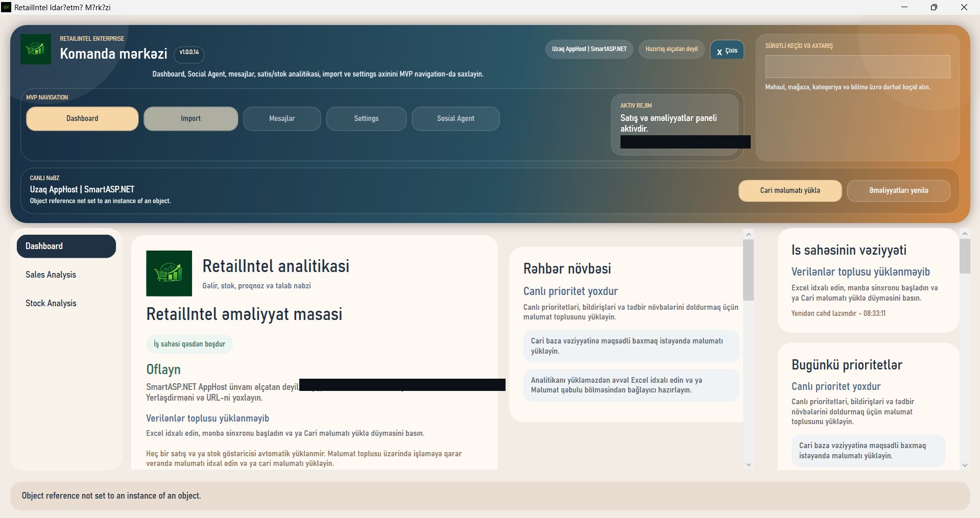Click the up arrow of the right-hand panel scrollbar
Image resolution: width=980 pixels, height=518 pixels.
tap(965, 234)
